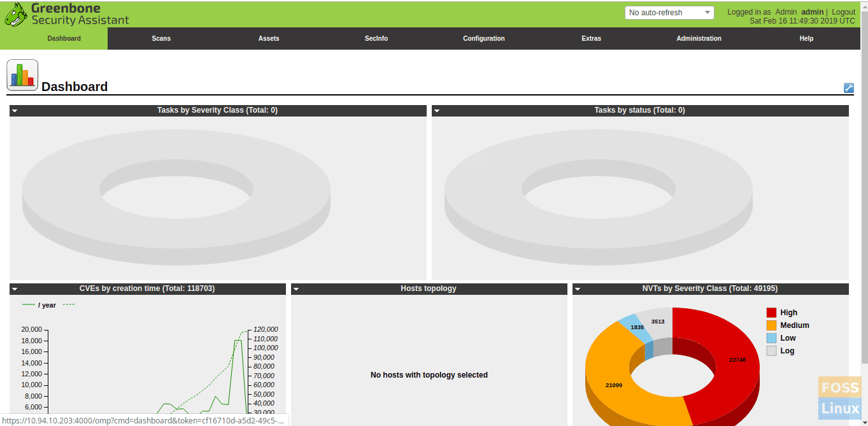The image size is (868, 426).
Task: Open the Assets menu
Action: (269, 38)
